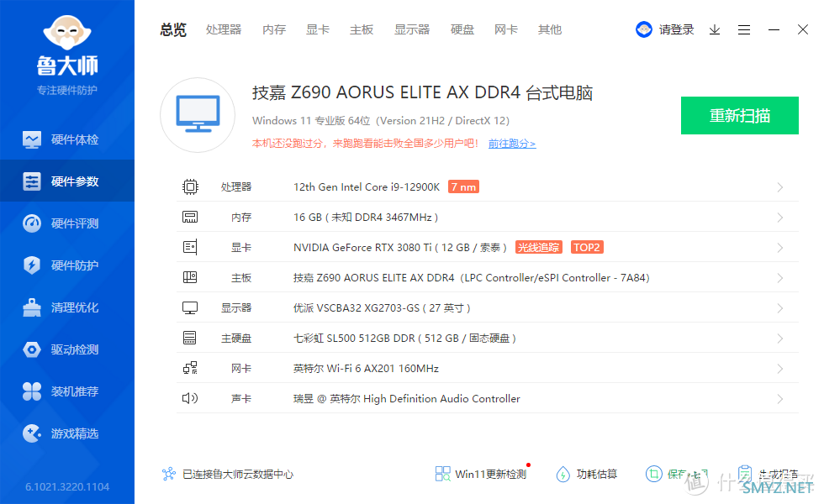This screenshot has height=504, width=824.
Task: Click the memory module icon
Action: click(x=190, y=217)
